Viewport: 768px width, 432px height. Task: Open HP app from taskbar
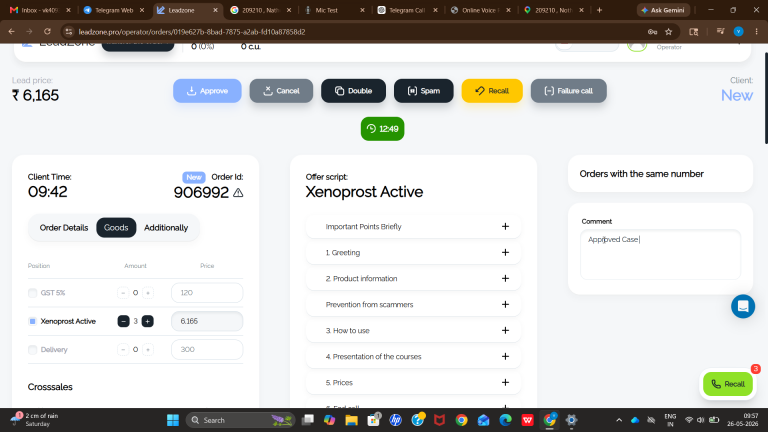(396, 420)
